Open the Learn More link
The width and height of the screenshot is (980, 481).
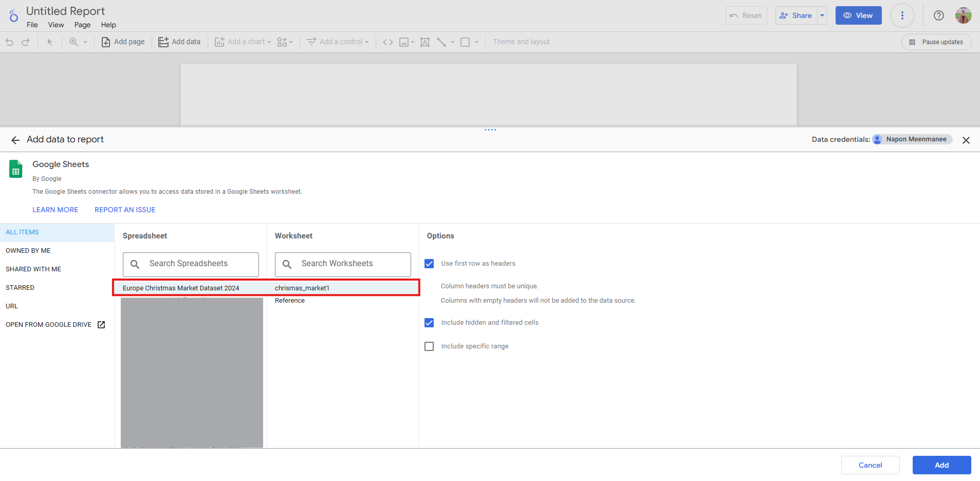[55, 210]
